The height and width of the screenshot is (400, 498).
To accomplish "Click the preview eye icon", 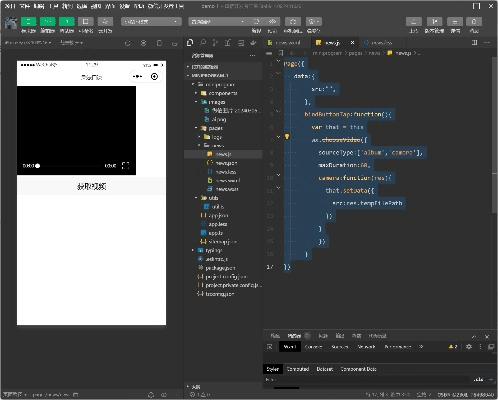I will pyautogui.click(x=272, y=22).
